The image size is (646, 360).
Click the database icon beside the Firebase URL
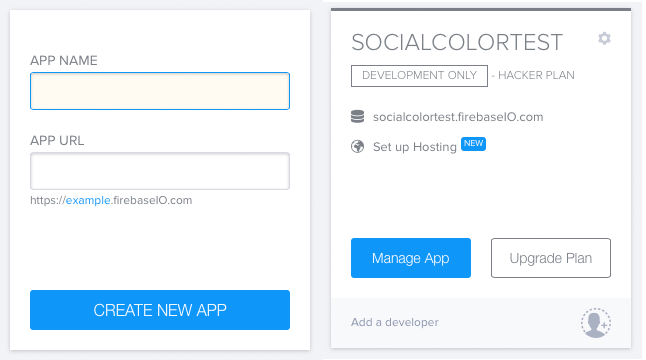pyautogui.click(x=357, y=117)
